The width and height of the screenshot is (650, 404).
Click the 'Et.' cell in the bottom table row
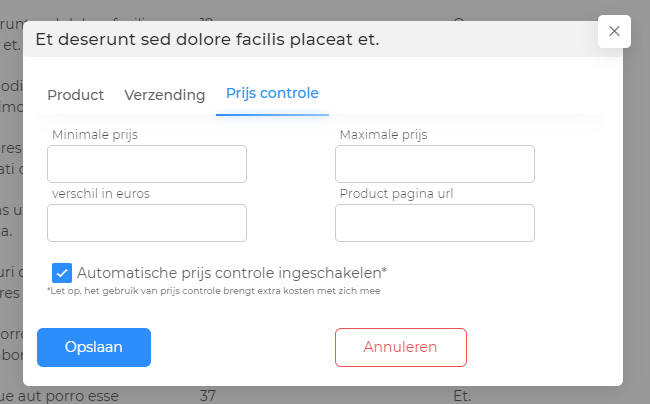pos(462,396)
